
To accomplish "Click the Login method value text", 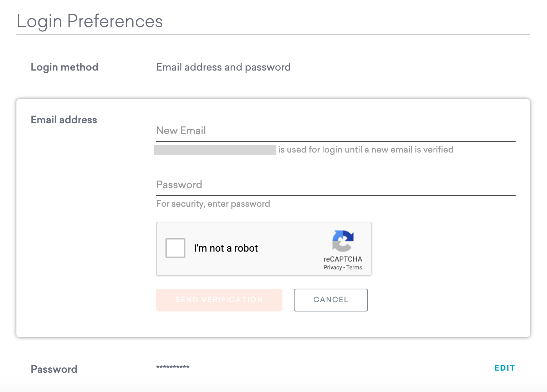I will (223, 67).
